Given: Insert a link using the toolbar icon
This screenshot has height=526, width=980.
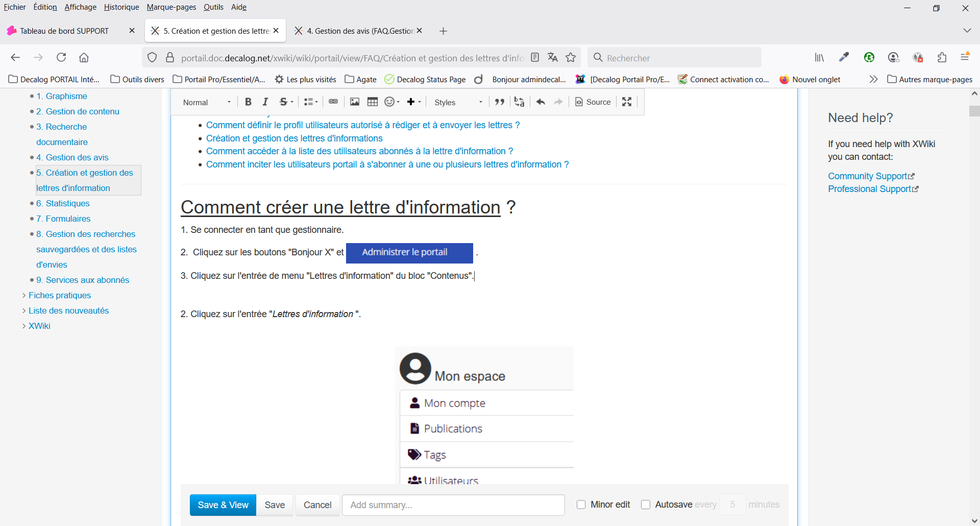Looking at the screenshot, I should [333, 102].
